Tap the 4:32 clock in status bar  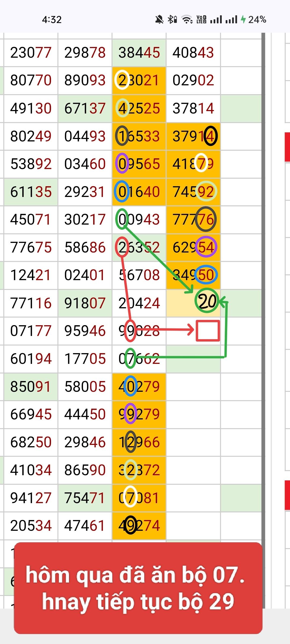(x=52, y=20)
